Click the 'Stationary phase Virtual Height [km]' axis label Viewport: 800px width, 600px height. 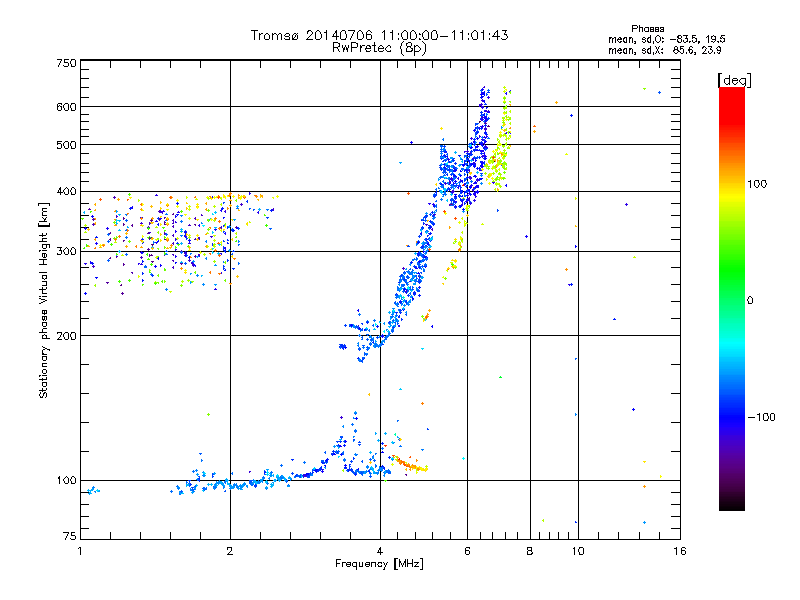tap(43, 300)
